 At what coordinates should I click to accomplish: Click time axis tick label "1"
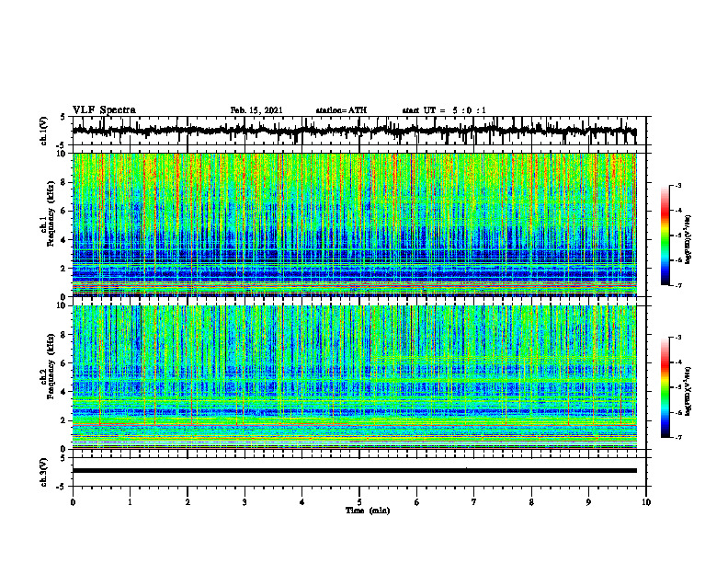pyautogui.click(x=130, y=502)
